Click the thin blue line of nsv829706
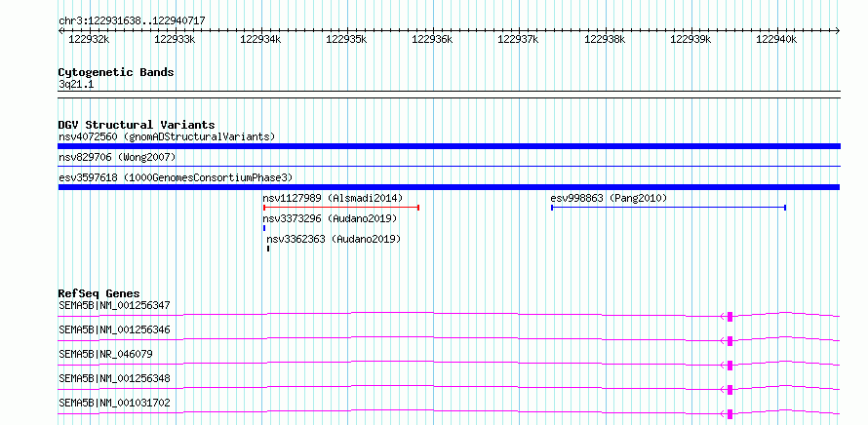The width and height of the screenshot is (868, 425). (x=449, y=166)
